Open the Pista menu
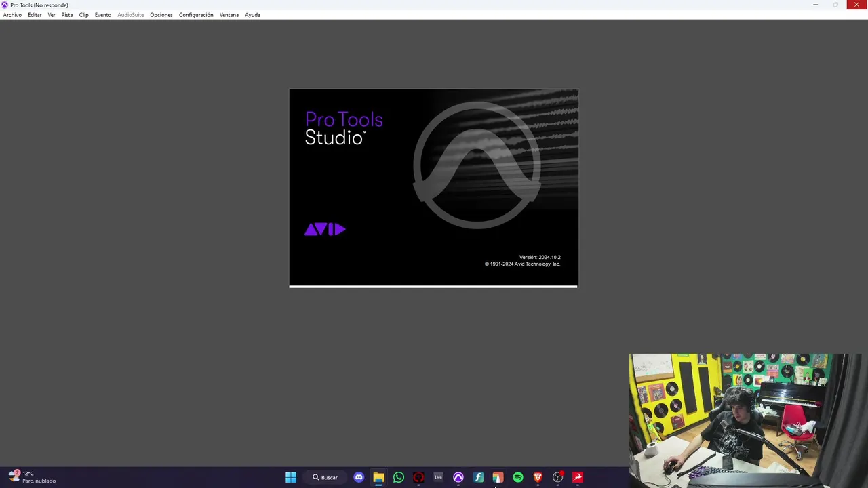The width and height of the screenshot is (868, 488). (x=67, y=15)
